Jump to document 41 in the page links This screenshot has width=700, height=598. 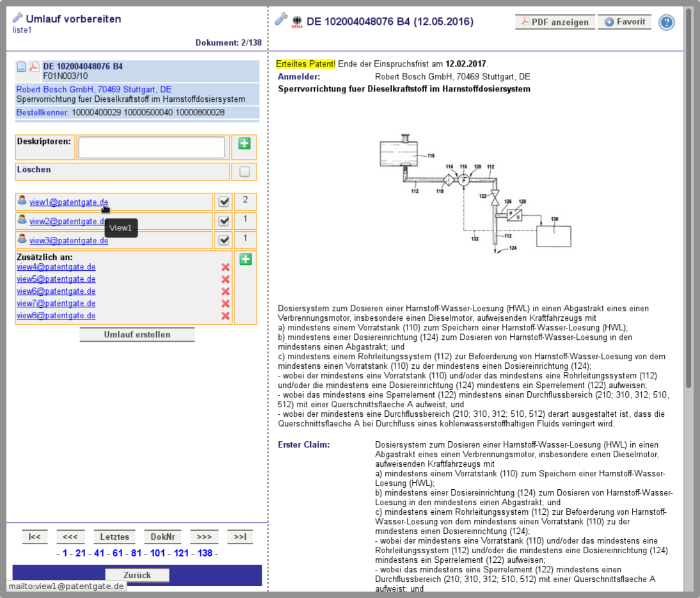coord(99,553)
